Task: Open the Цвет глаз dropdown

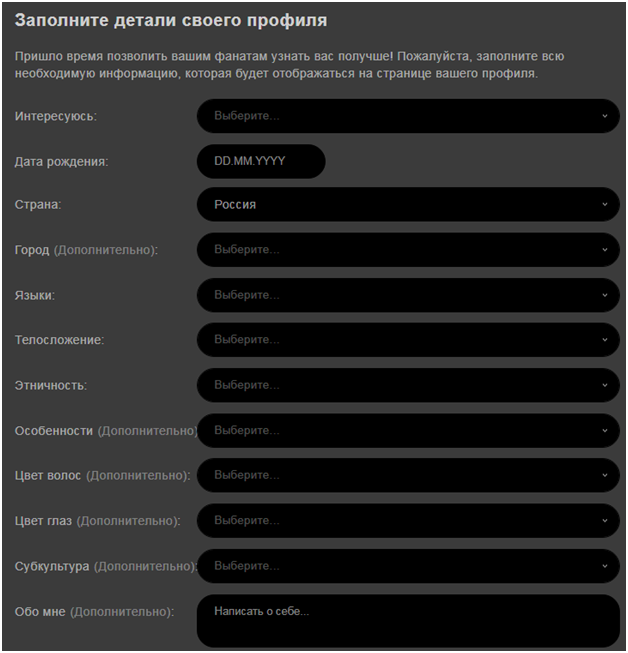Action: pyautogui.click(x=408, y=521)
